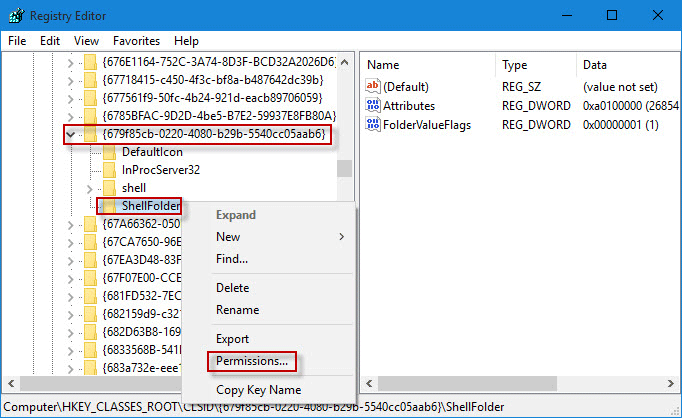The width and height of the screenshot is (682, 418).
Task: Click tree pane horizontal scroll left arrow
Action: (x=11, y=384)
